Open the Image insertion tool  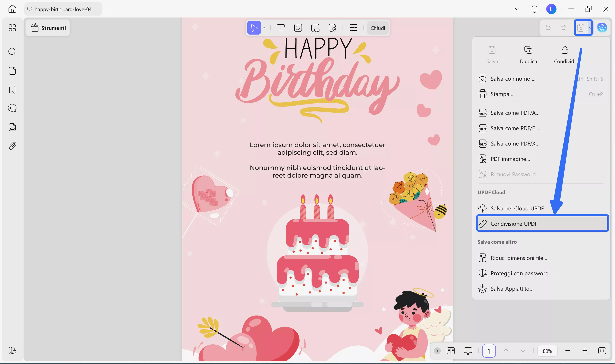[x=298, y=28]
